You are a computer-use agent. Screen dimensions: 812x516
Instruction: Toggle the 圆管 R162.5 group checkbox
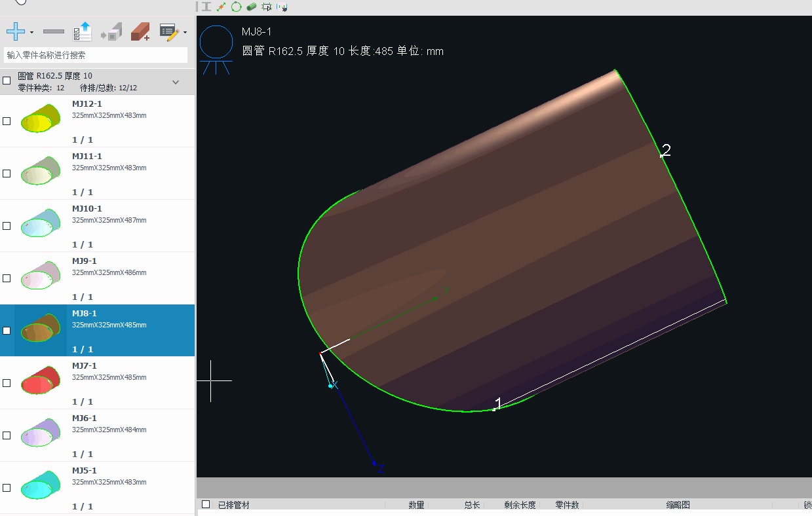coord(7,81)
